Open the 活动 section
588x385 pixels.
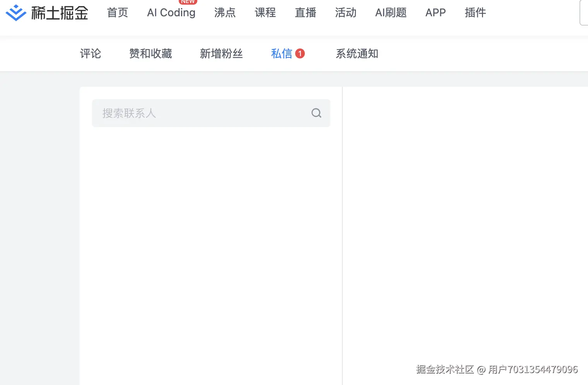[x=345, y=13]
